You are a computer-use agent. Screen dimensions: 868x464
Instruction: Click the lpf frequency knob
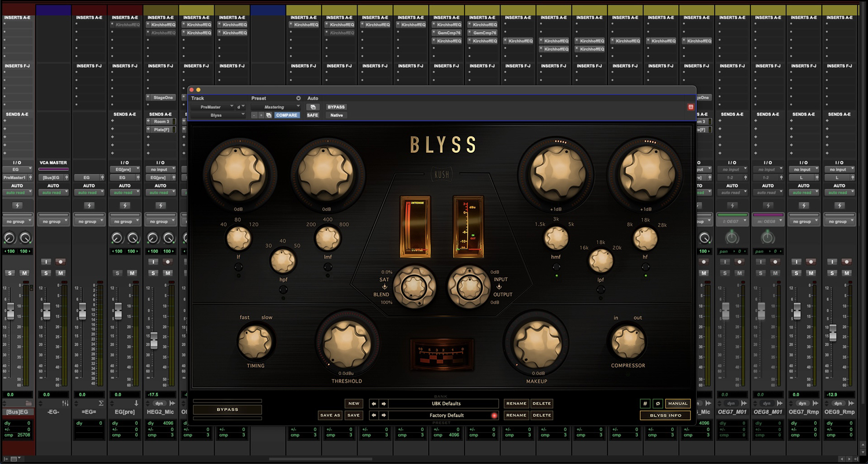click(x=601, y=262)
